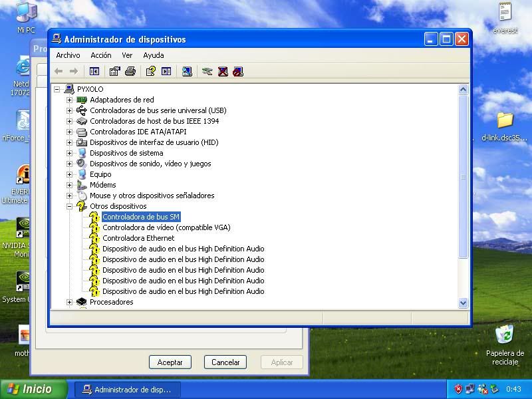Open the Acción menu

click(x=101, y=55)
